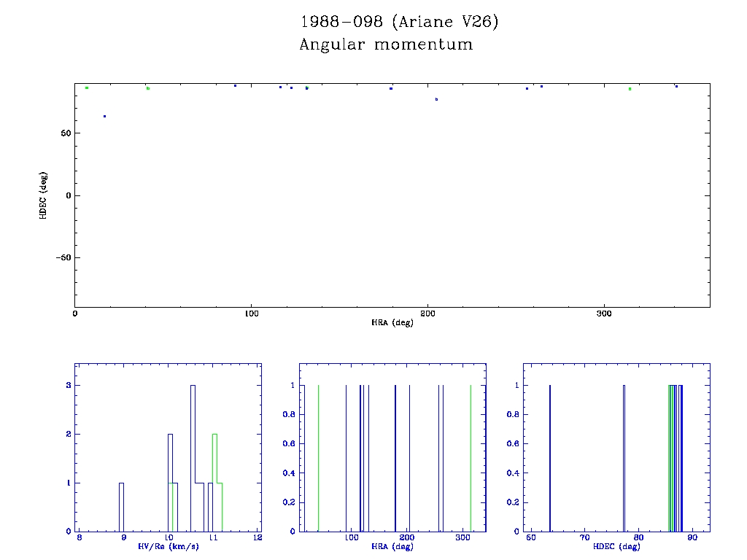Click the vertical "HDEC (deg)" scatter axis label
This screenshot has height=560, width=747.
(x=43, y=195)
